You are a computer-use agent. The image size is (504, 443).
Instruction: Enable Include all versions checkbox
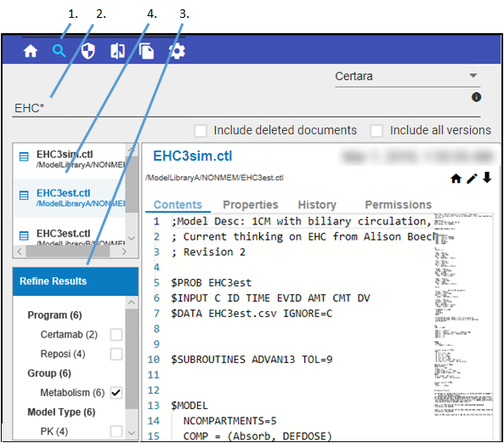tap(377, 131)
